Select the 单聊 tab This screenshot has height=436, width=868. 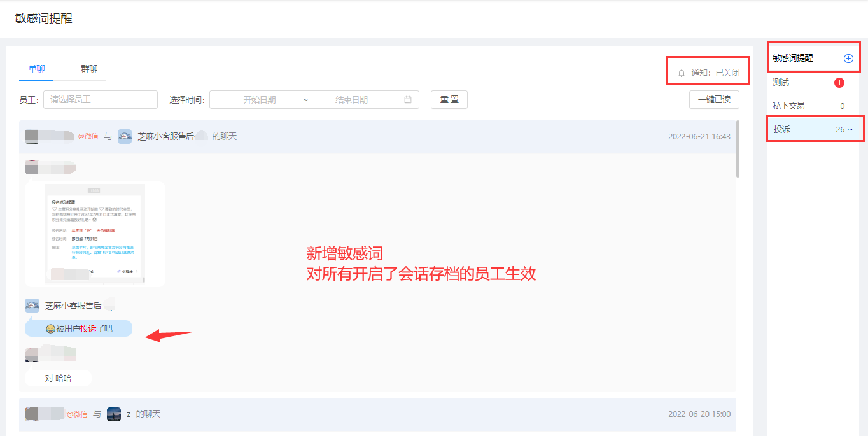click(x=37, y=69)
